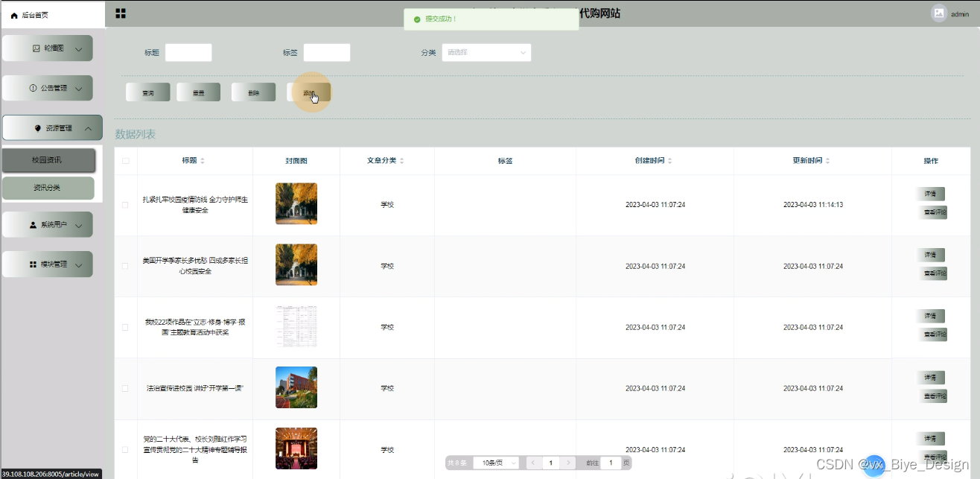Click the title 法治宣传进校园 讲好"开学第一课"
980x479 pixels.
pyautogui.click(x=195, y=388)
